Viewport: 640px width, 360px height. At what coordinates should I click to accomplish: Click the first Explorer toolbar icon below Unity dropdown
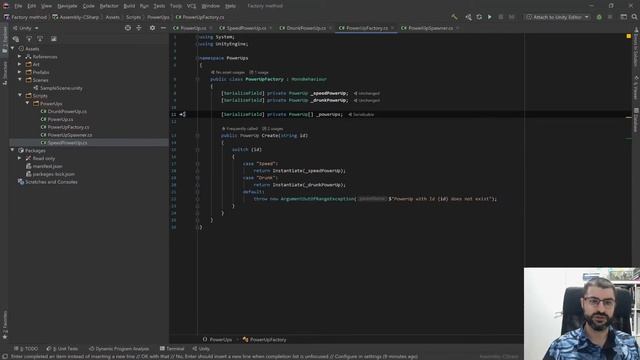pos(16,39)
